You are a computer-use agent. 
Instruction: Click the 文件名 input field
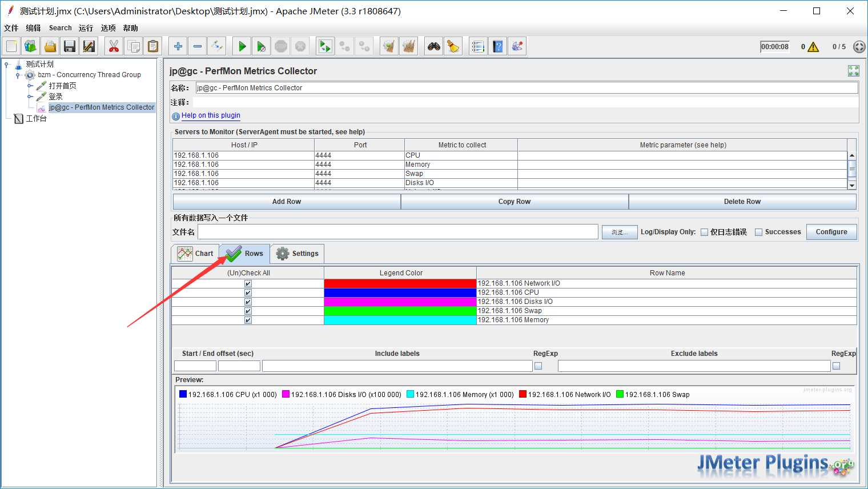(x=398, y=232)
